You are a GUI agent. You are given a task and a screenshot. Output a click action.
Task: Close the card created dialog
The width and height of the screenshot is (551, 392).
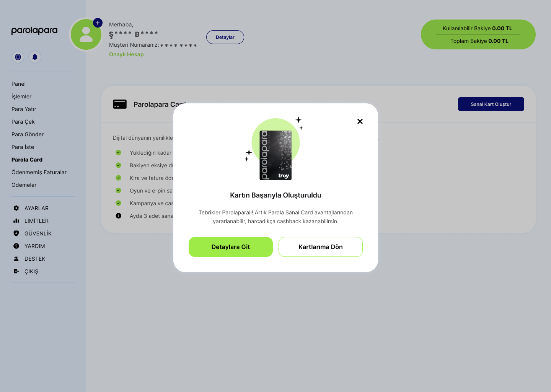(x=360, y=121)
